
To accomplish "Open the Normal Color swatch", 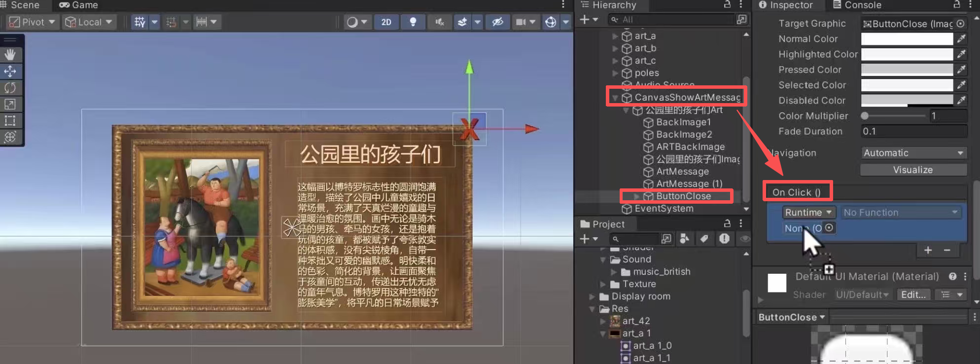I will point(907,39).
